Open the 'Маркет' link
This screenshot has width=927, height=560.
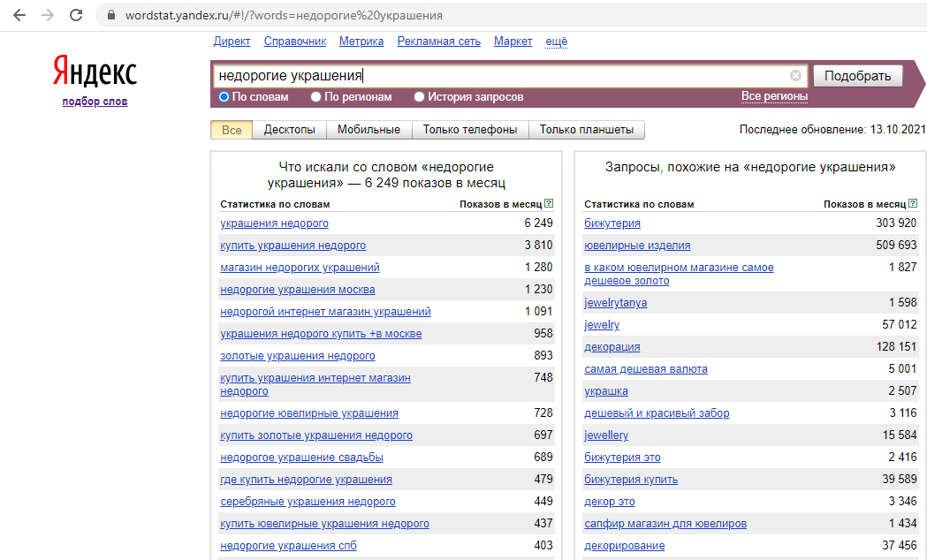point(513,42)
